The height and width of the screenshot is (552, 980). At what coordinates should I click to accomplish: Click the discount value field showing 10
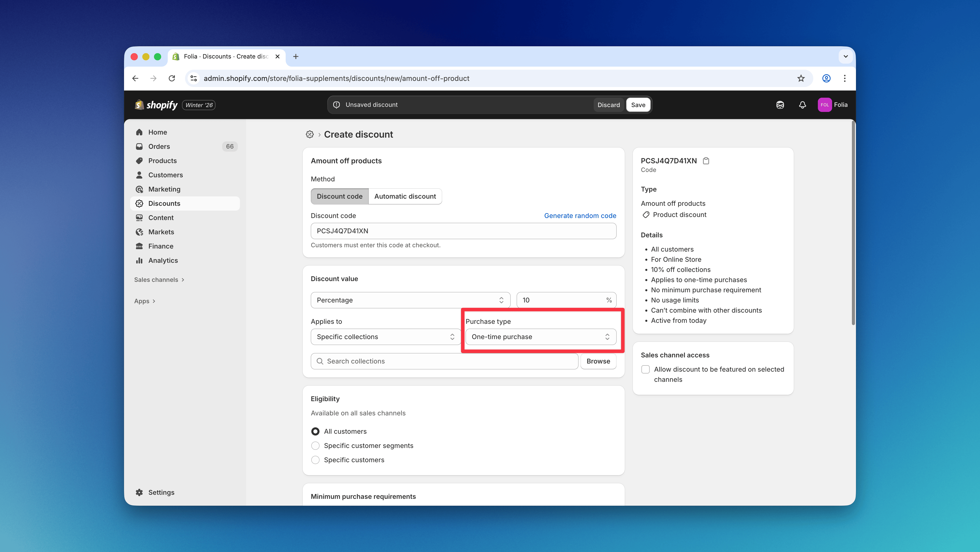[566, 300]
